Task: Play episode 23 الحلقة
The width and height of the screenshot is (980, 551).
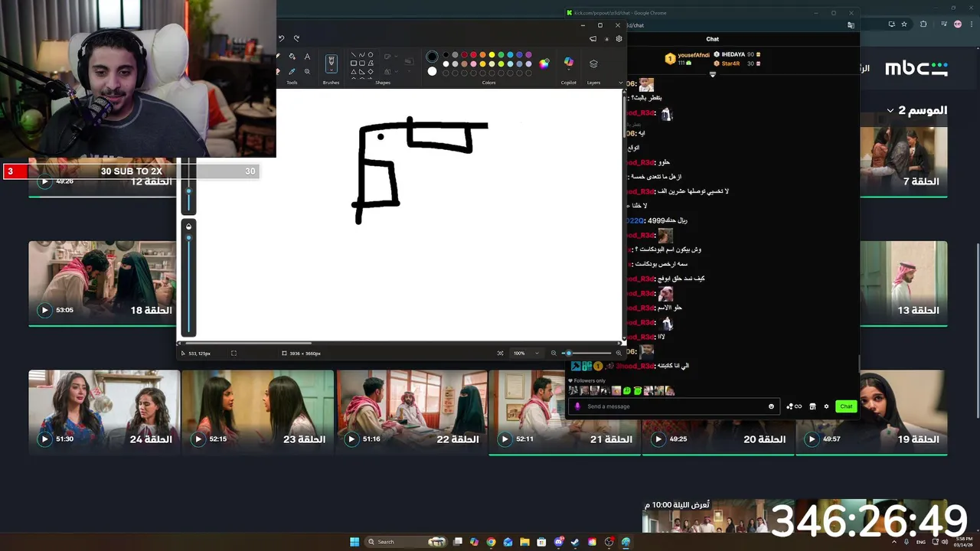Action: [198, 439]
